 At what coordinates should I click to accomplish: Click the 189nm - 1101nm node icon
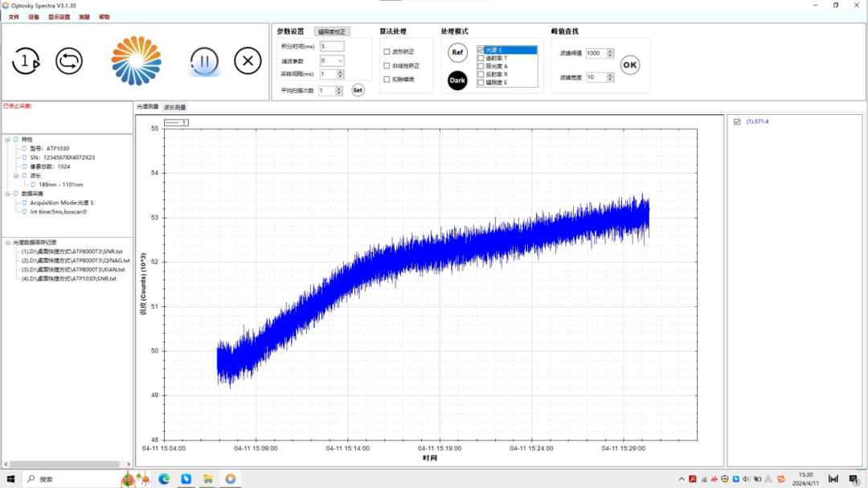click(33, 184)
